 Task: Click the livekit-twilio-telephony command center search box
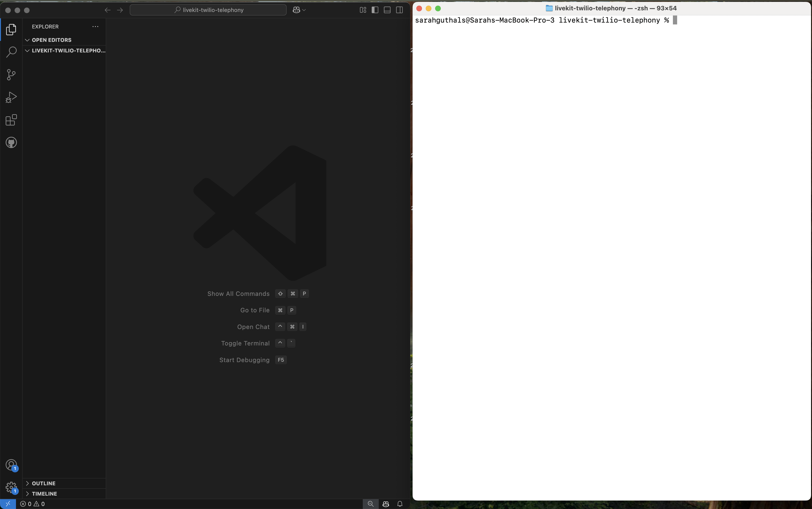208,10
